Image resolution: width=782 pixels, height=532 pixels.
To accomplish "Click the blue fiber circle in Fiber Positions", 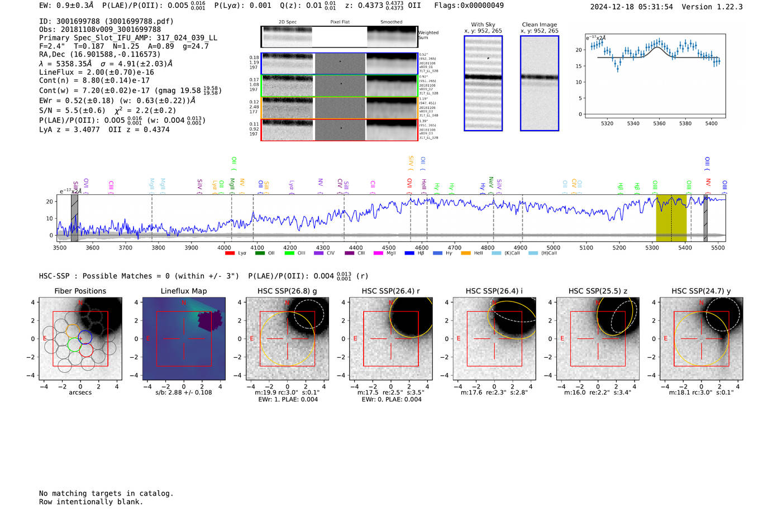I will click(85, 337).
